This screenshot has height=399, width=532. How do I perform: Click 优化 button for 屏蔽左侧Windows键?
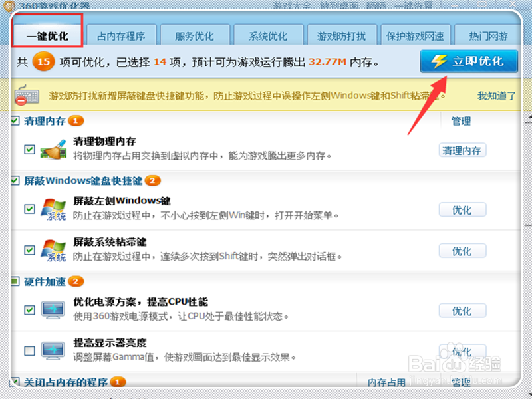(x=462, y=210)
